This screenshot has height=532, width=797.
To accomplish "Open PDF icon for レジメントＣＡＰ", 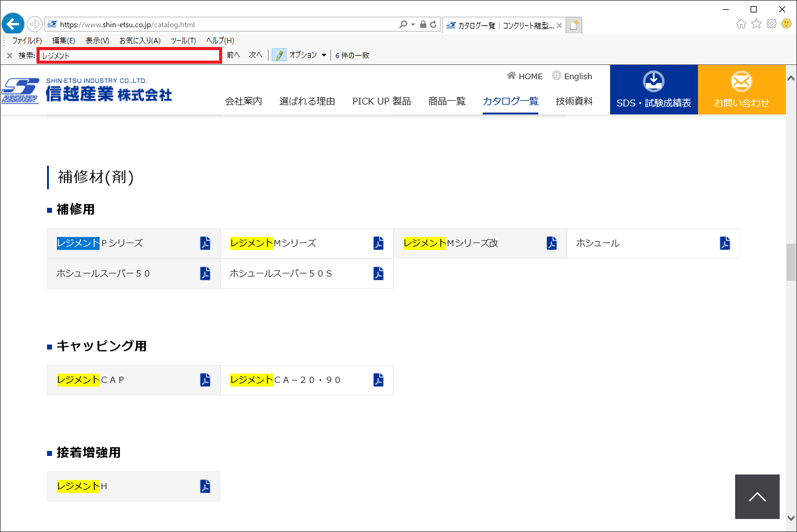I will tap(205, 380).
